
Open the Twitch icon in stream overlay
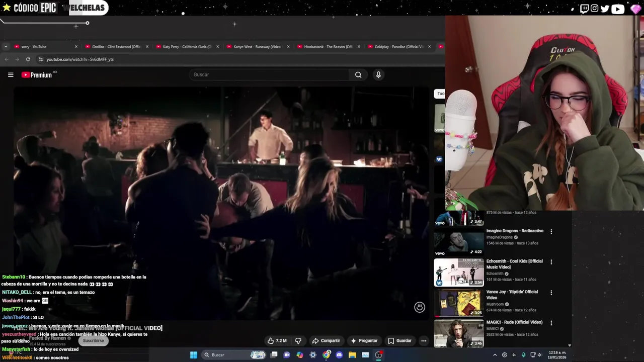pos(584,9)
